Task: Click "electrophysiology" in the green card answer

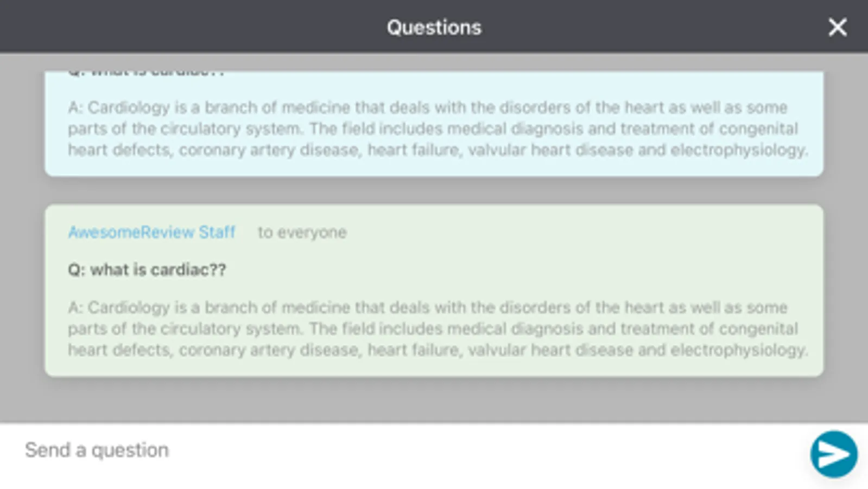Action: [x=738, y=350]
